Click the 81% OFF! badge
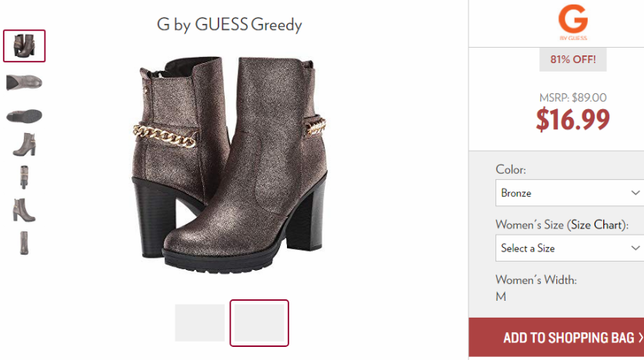Screen dimensions: 644x360 point(573,59)
